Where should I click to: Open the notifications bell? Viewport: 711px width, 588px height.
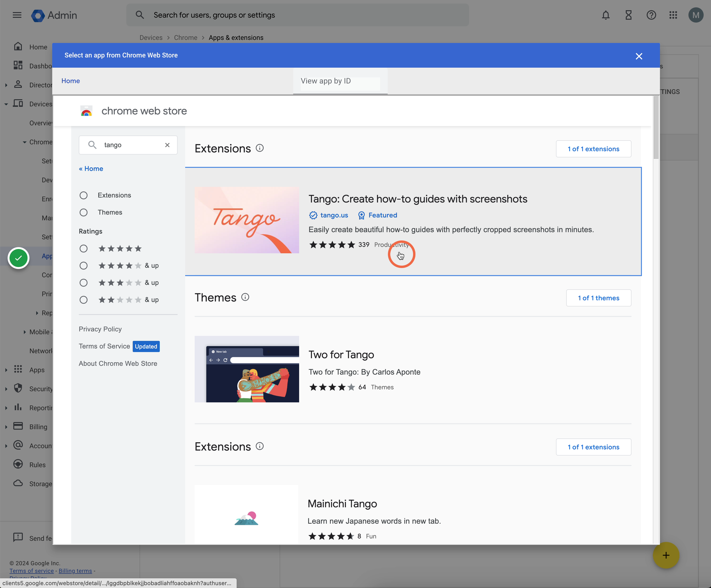click(606, 15)
